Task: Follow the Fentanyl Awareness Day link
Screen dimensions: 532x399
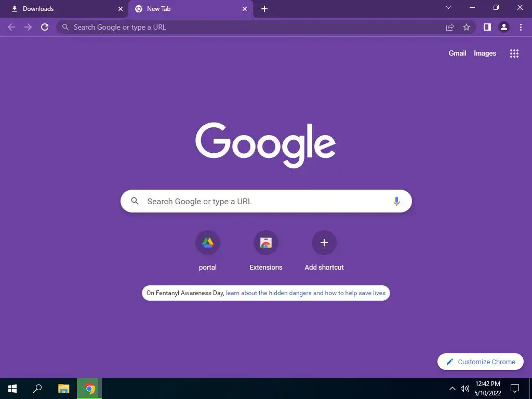Action: tap(305, 293)
